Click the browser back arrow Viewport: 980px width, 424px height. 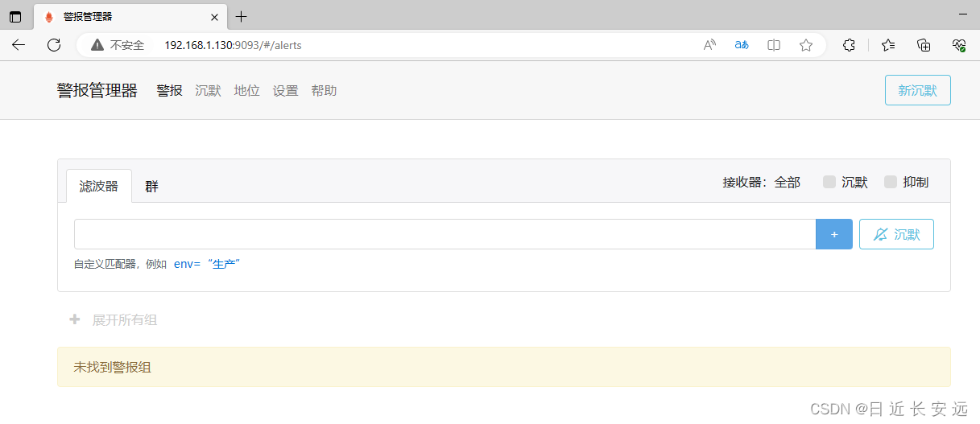19,45
